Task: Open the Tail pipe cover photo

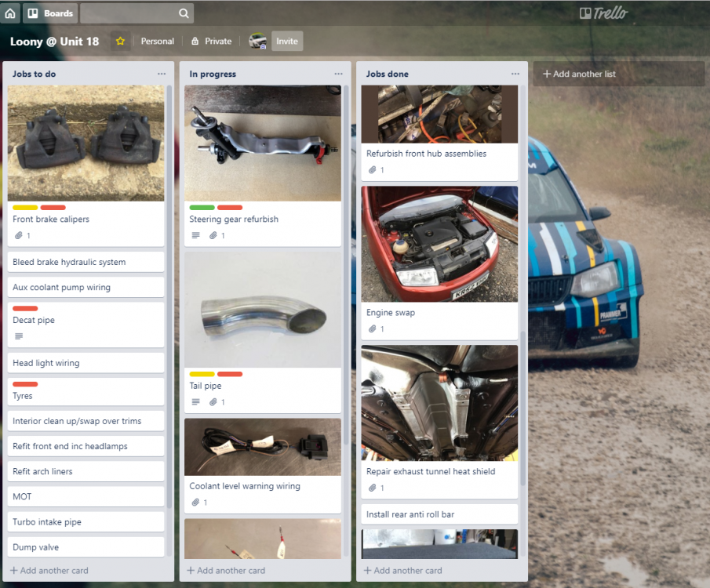Action: 263,310
